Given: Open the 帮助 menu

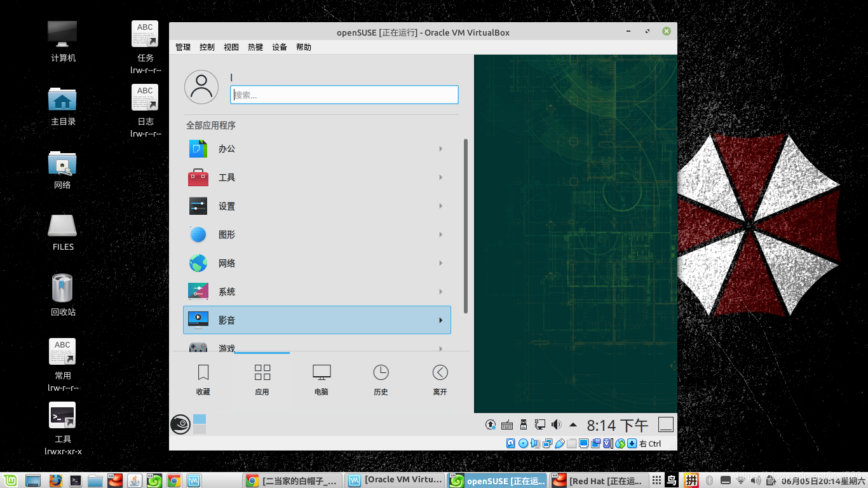Looking at the screenshot, I should coord(304,47).
